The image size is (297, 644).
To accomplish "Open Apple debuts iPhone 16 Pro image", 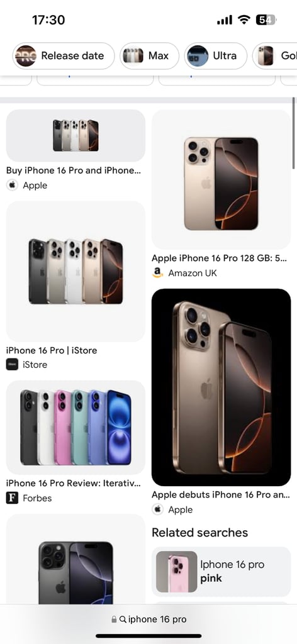I will pyautogui.click(x=221, y=387).
